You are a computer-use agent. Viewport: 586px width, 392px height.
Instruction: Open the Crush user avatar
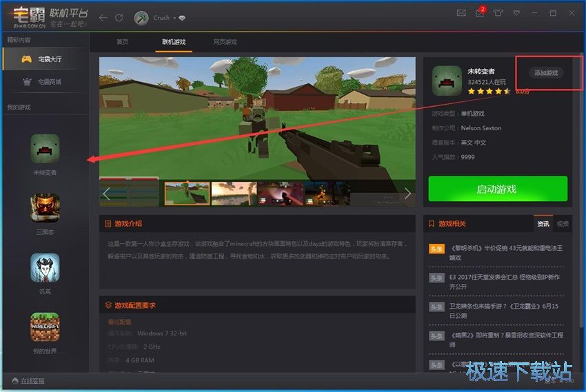141,18
